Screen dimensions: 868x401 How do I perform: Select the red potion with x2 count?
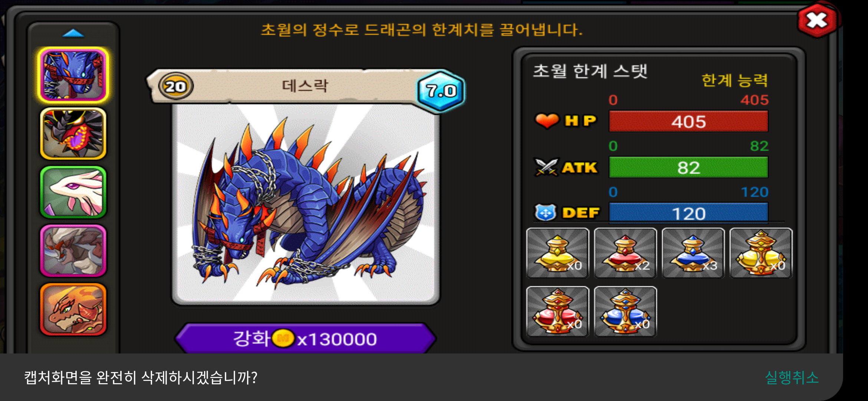click(x=625, y=253)
